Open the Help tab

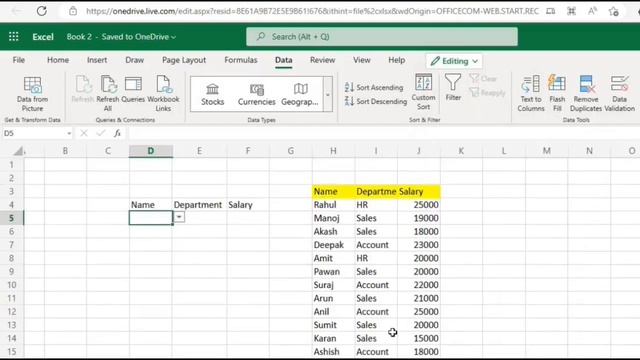tap(397, 60)
